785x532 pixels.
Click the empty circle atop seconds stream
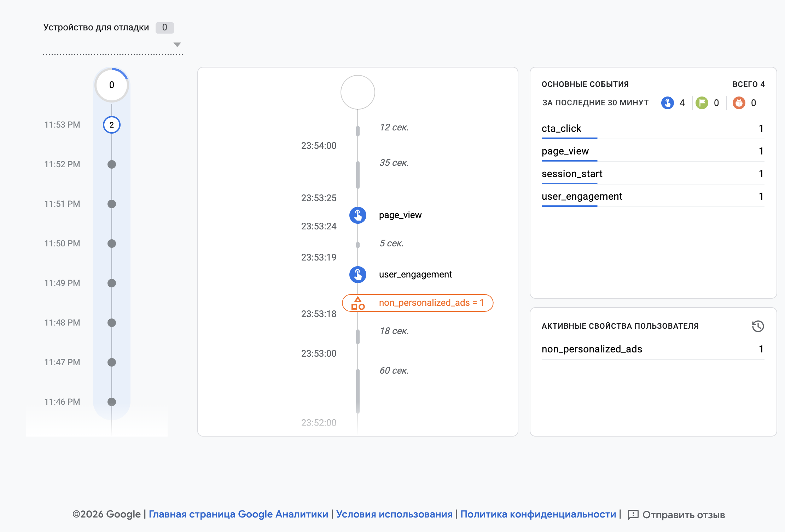click(x=358, y=92)
